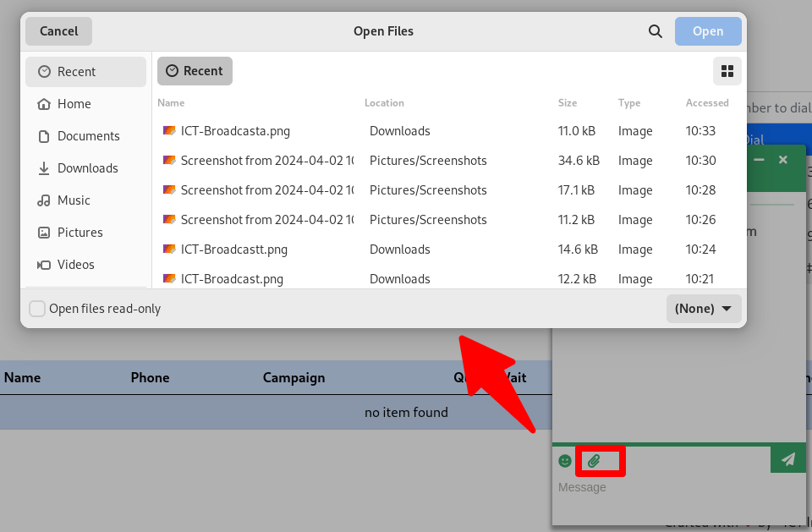Viewport: 812px width, 532px height.
Task: Click the ICT-Broadcasta.png file icon
Action: pyautogui.click(x=169, y=131)
